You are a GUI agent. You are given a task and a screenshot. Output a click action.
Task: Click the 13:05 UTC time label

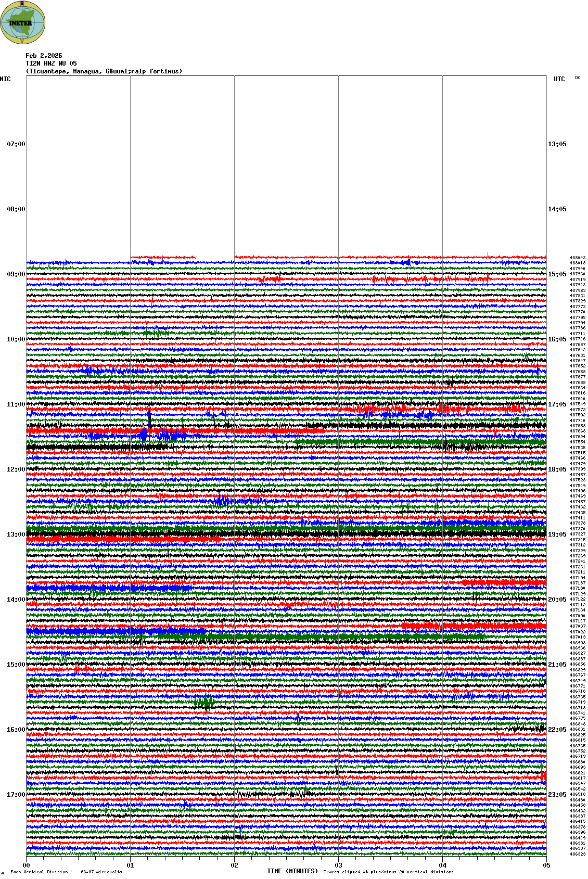(557, 144)
